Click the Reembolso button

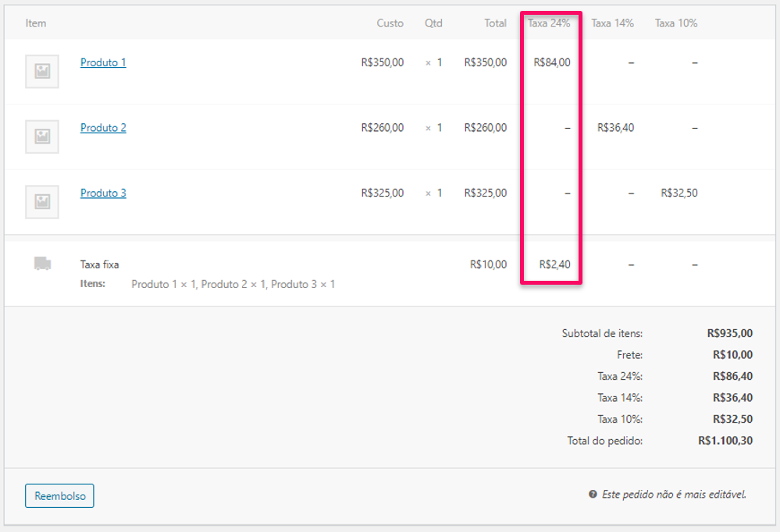59,495
